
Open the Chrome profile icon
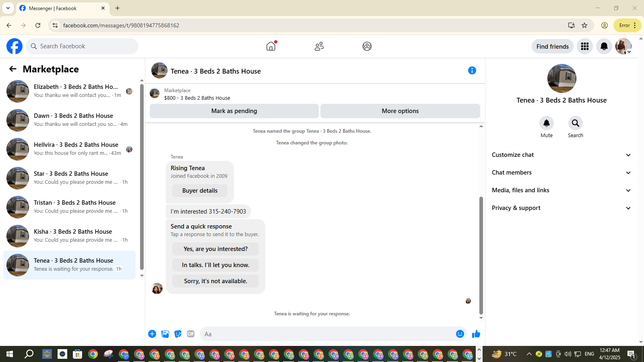point(605,25)
